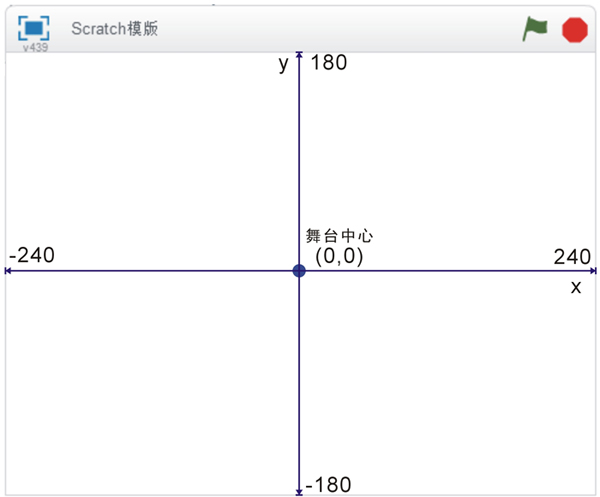Click the 舞台中心 label
Screen dimensions: 600x497
(339, 236)
